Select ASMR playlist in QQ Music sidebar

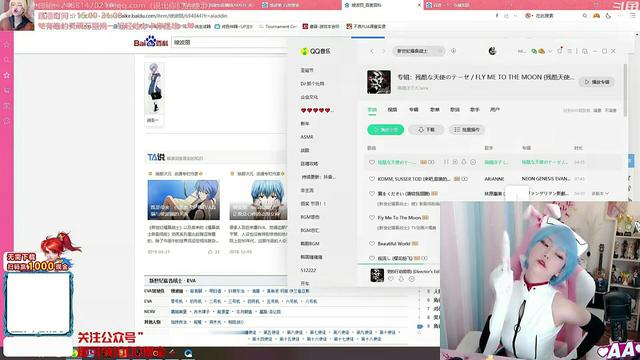pos(307,137)
